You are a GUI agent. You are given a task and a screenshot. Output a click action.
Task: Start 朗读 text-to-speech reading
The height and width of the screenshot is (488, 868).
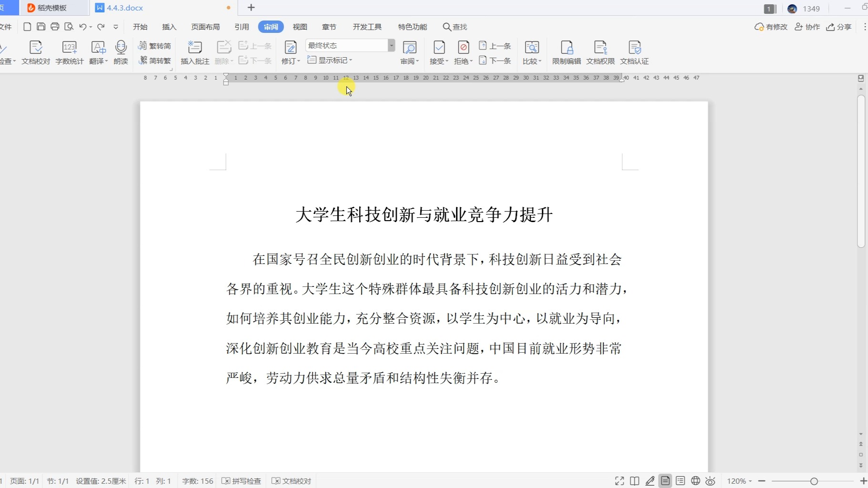coord(121,51)
